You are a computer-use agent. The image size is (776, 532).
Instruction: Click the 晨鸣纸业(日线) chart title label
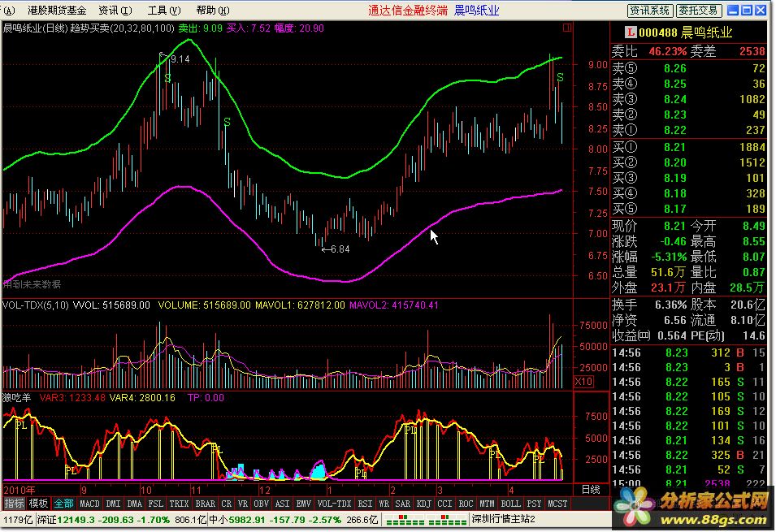[x=35, y=28]
